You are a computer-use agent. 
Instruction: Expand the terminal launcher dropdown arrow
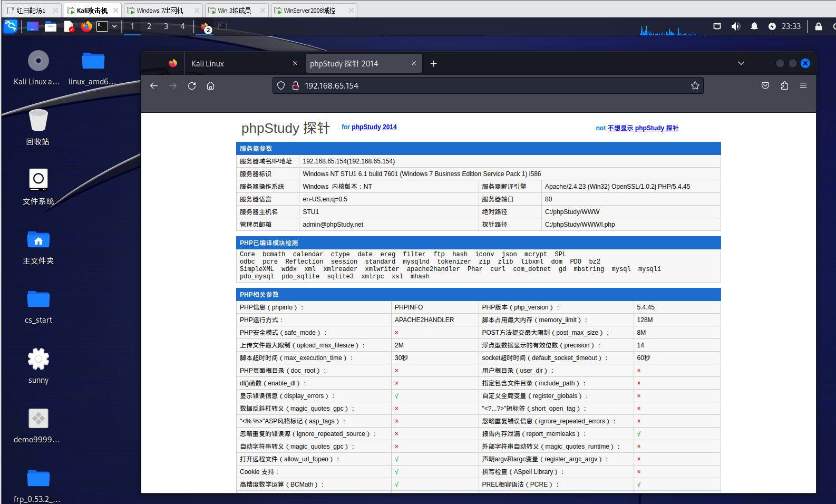114,26
